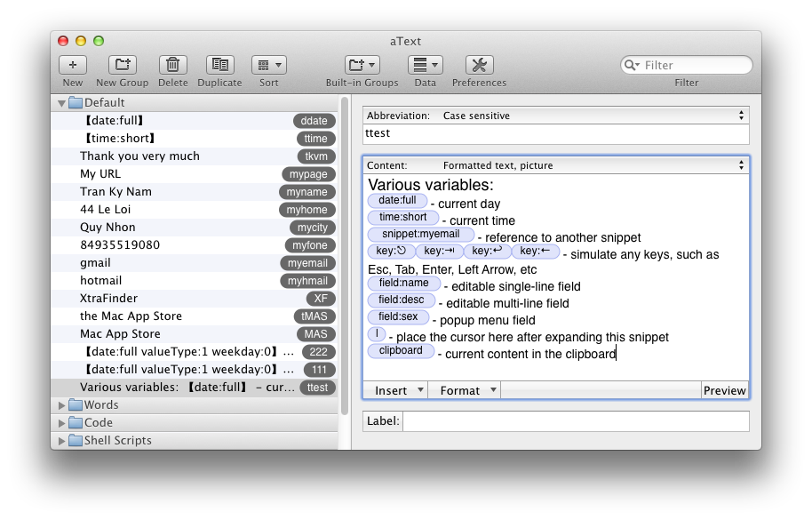Image resolution: width=812 pixels, height=520 pixels.
Task: Open Preferences with the tools icon
Action: tap(479, 65)
